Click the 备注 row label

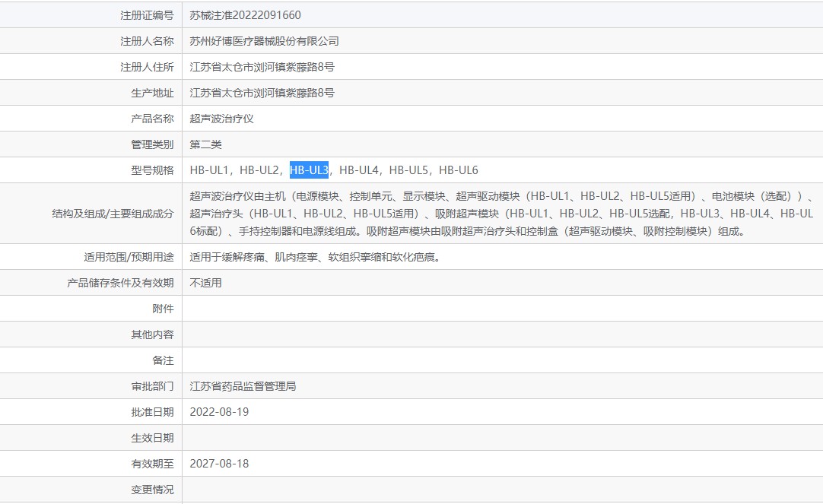tap(163, 360)
